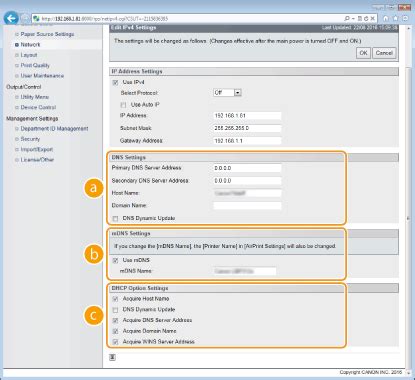
Task: Toggle the Use IPv4 checkbox
Action: tap(115, 82)
